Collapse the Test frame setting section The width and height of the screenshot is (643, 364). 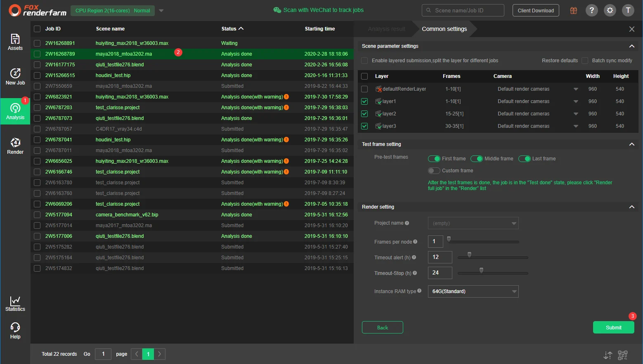632,144
